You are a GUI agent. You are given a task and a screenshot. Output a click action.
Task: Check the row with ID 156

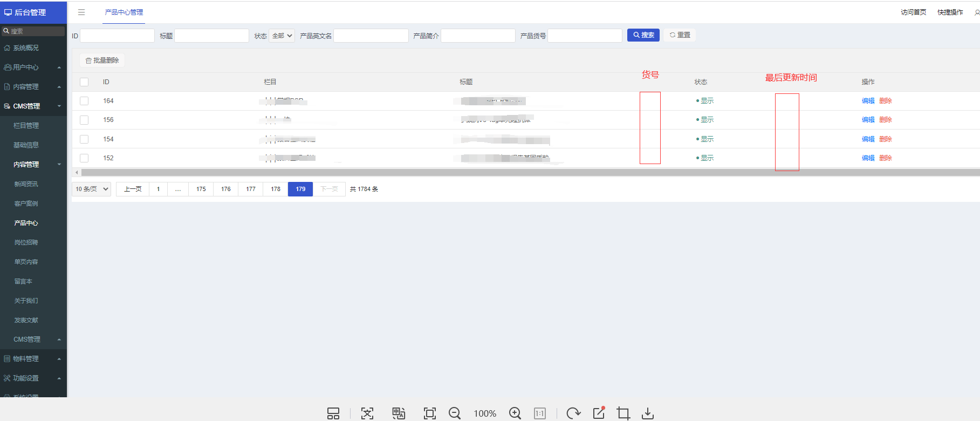tap(84, 120)
